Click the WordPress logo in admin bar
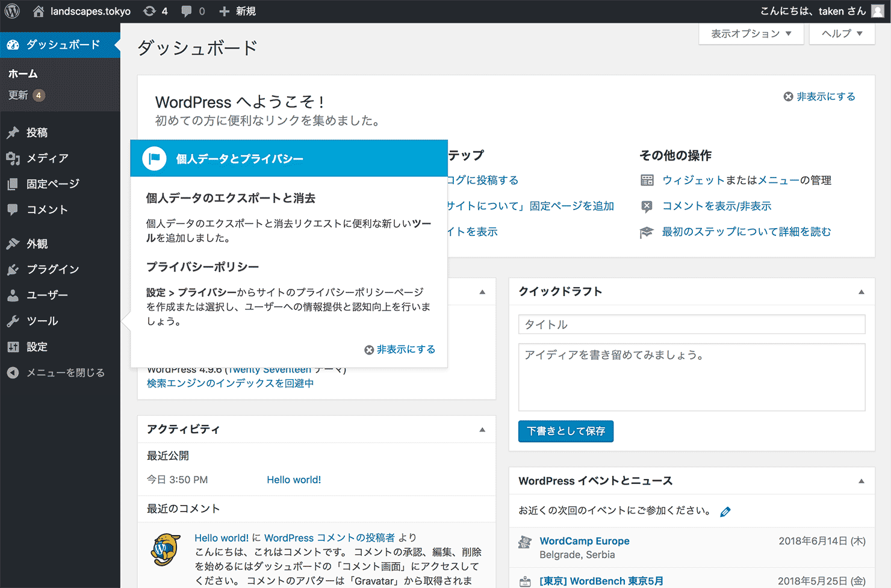 tap(12, 11)
